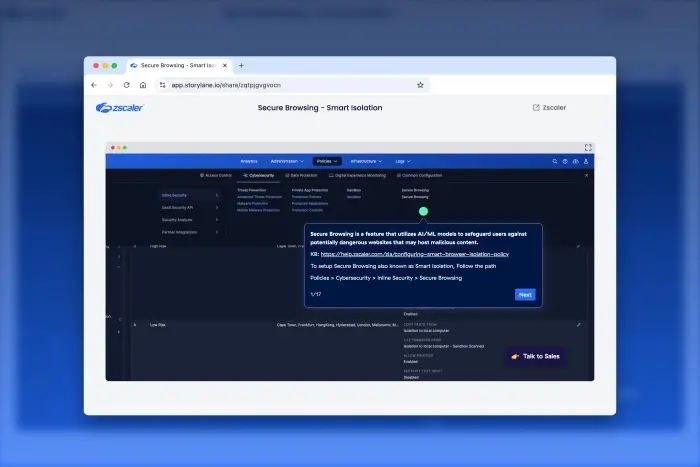This screenshot has width=700, height=467.
Task: Edit the High Risk rule with pencil icon
Action: [x=579, y=246]
